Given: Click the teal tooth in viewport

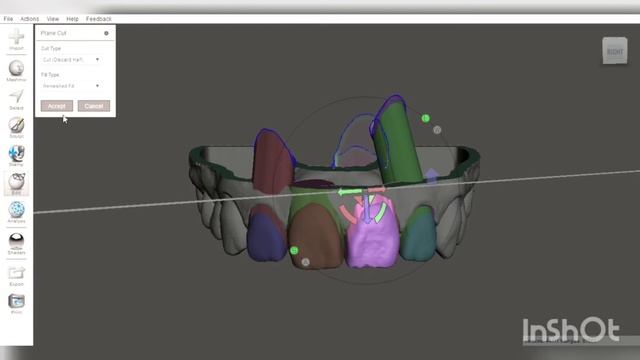Looking at the screenshot, I should point(418,235).
